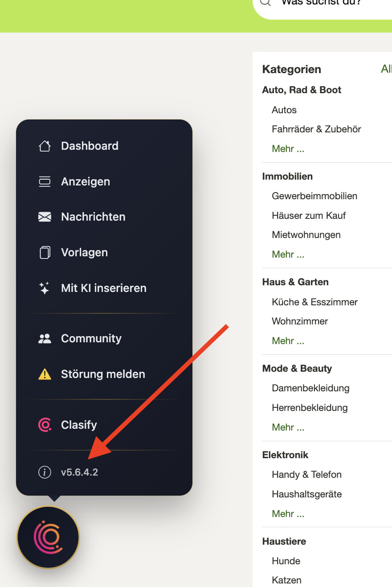Open Störung melden menu entry
This screenshot has height=587, width=392.
(103, 374)
